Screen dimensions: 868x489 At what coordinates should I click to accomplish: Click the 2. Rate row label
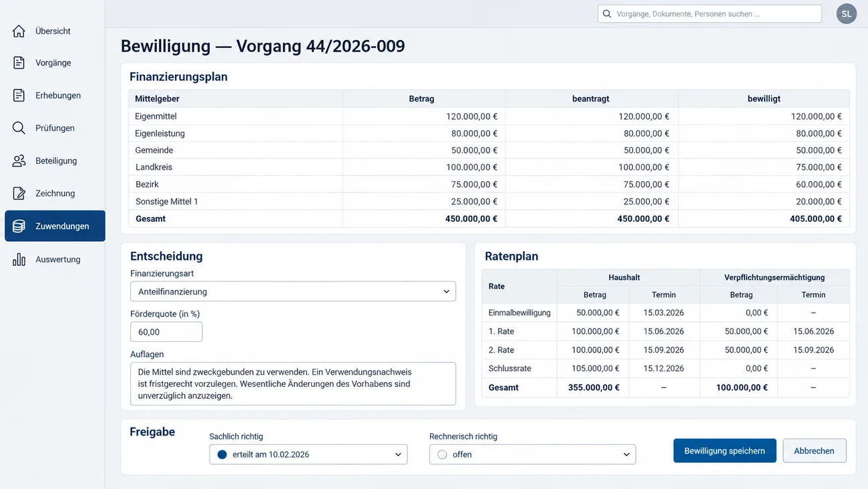(x=501, y=350)
